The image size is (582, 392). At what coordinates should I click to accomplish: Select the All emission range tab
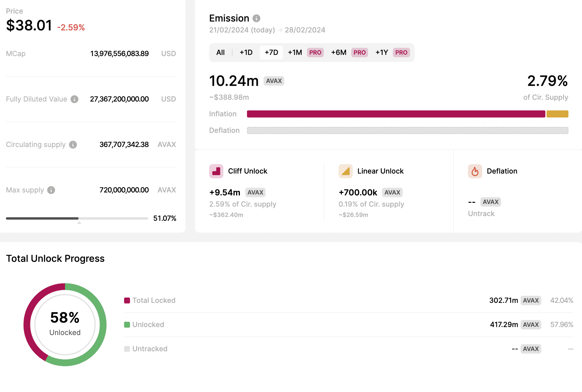pos(220,53)
